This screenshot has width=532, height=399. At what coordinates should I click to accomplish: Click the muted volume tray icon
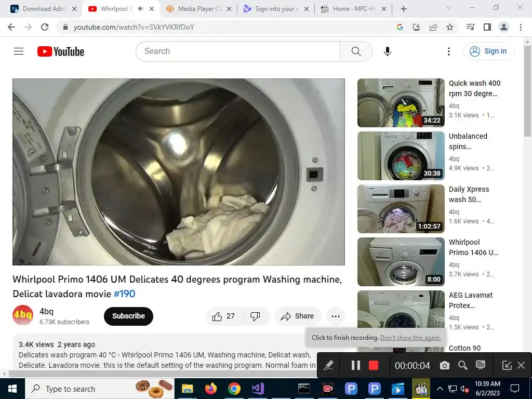[x=464, y=389]
